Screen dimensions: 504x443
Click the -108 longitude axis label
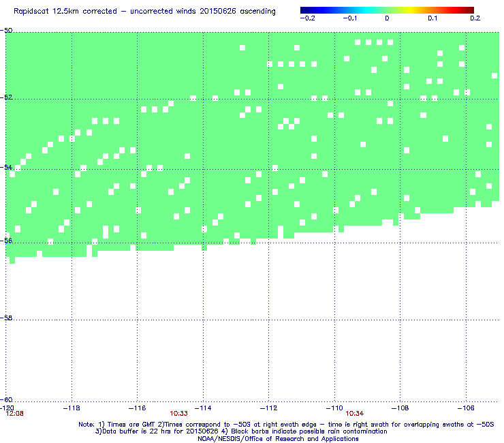click(400, 408)
